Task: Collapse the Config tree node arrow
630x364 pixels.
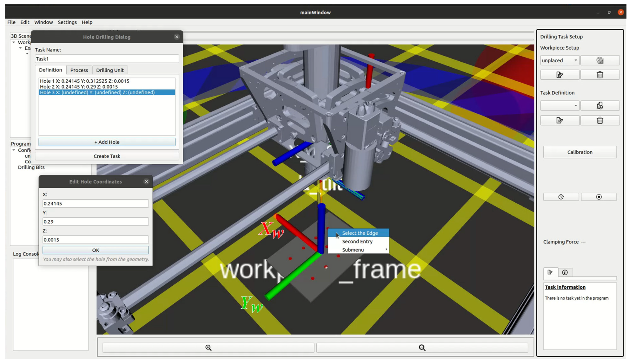Action: point(14,150)
